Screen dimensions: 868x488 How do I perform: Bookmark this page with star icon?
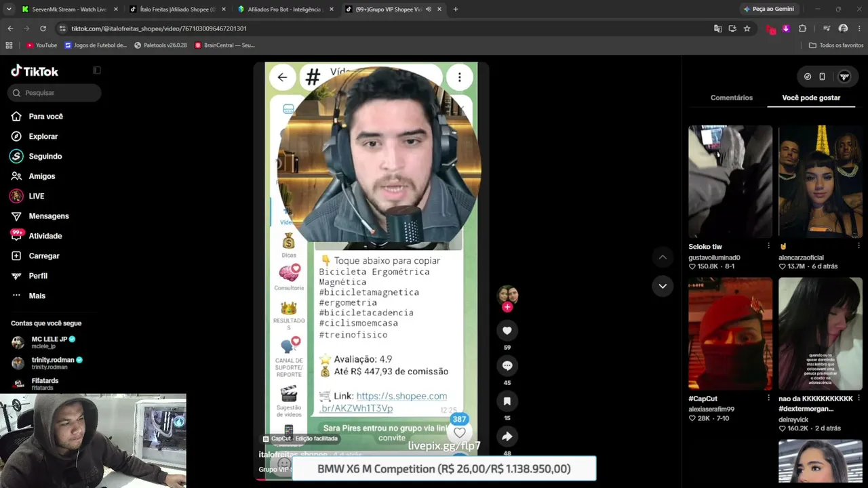pos(747,28)
